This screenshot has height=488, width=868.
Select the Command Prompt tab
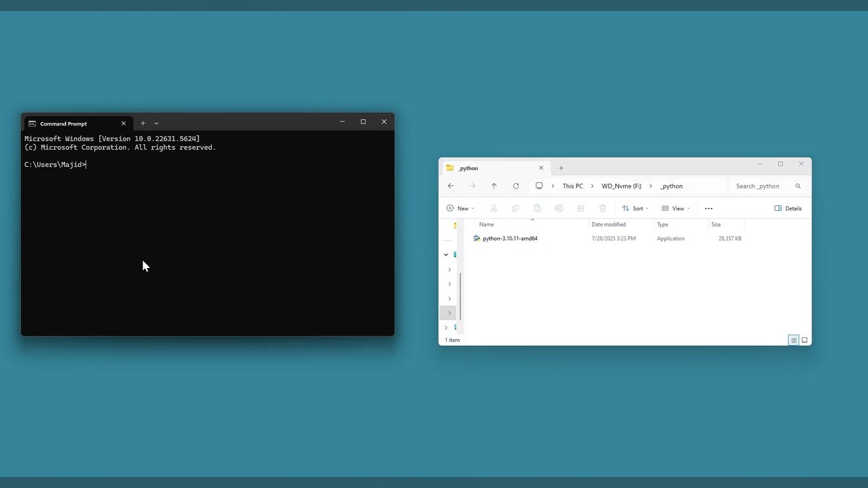click(77, 123)
